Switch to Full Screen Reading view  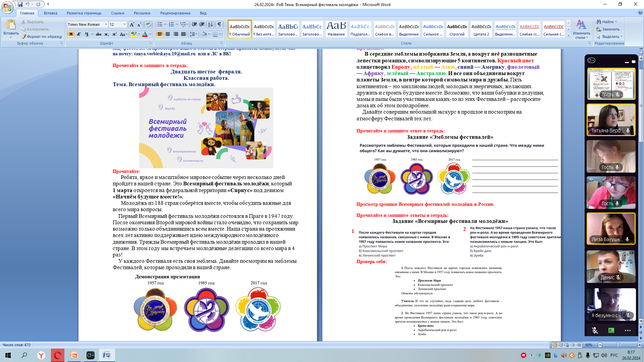click(x=561, y=345)
